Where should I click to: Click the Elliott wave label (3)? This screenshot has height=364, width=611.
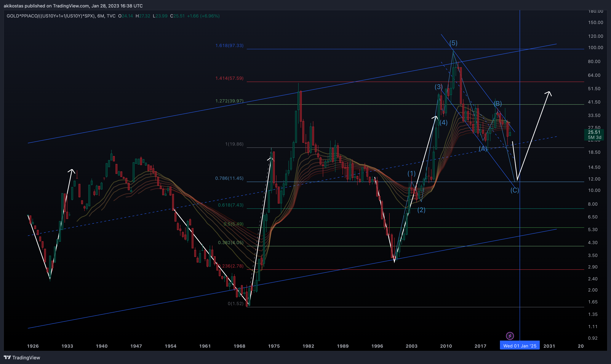[439, 87]
